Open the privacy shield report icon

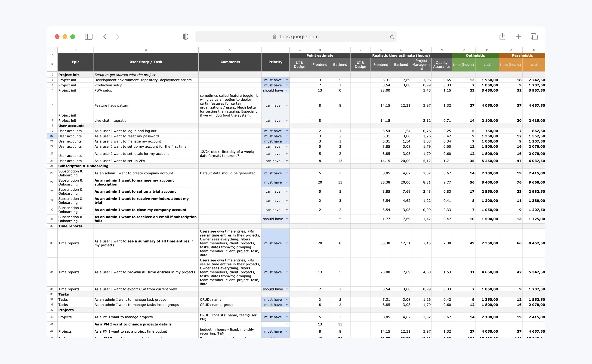pos(185,36)
